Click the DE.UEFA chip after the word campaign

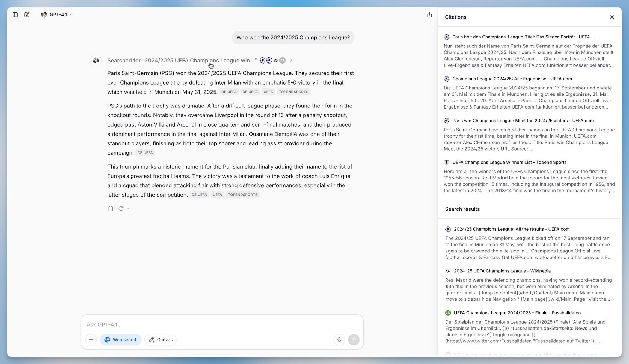[145, 153]
